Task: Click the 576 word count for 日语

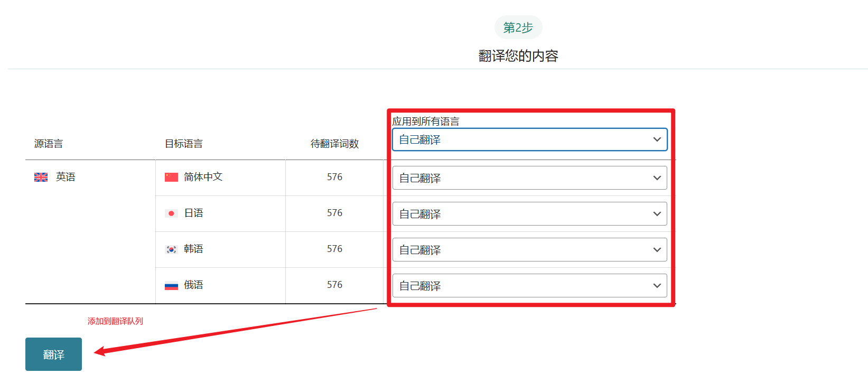Action: (334, 213)
